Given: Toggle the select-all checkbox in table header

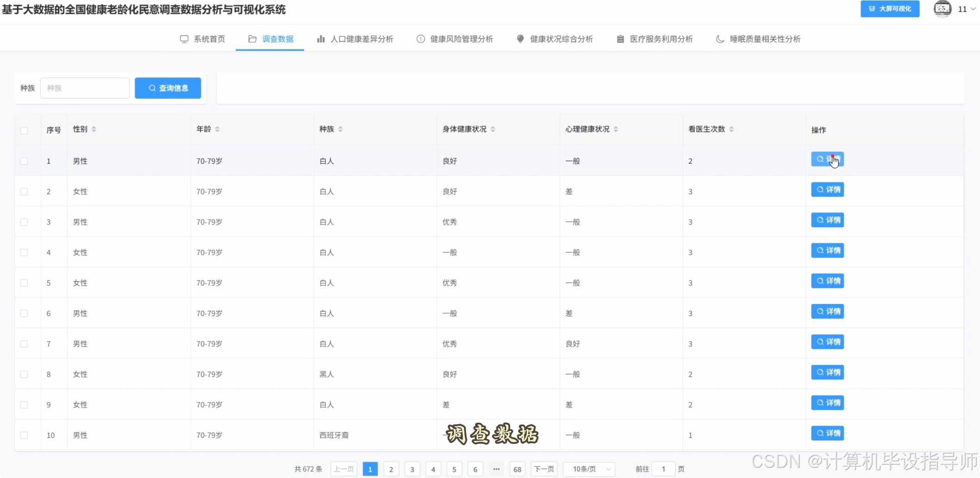Looking at the screenshot, I should [x=25, y=130].
